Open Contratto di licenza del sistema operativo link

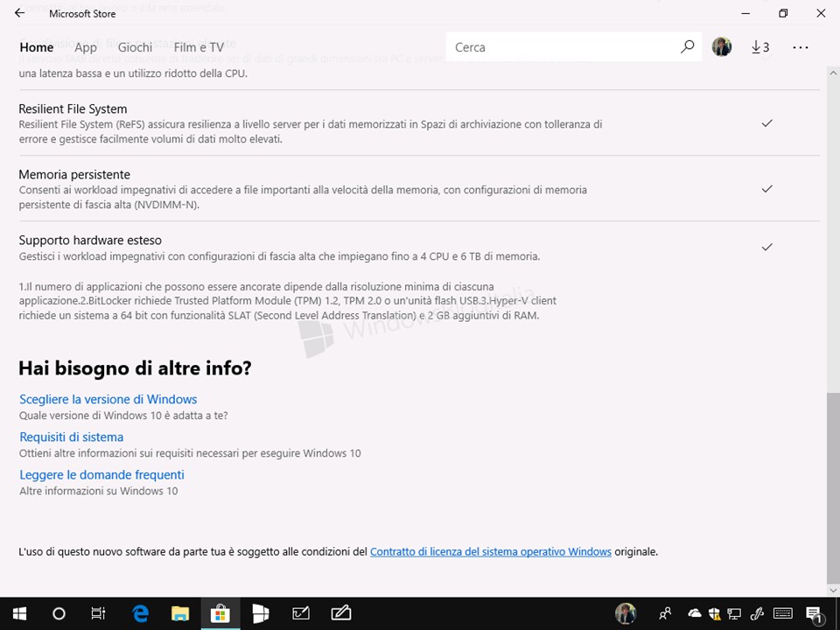[491, 551]
